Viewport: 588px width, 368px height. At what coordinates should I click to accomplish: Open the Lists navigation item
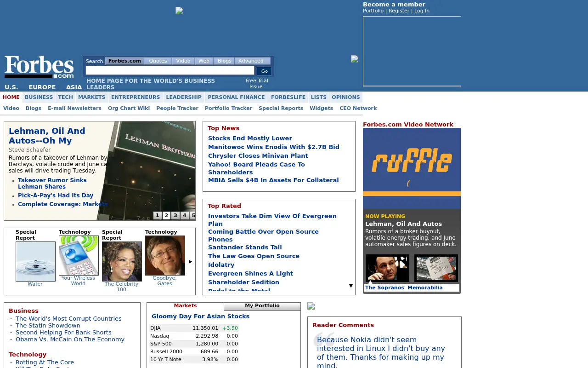(x=319, y=97)
